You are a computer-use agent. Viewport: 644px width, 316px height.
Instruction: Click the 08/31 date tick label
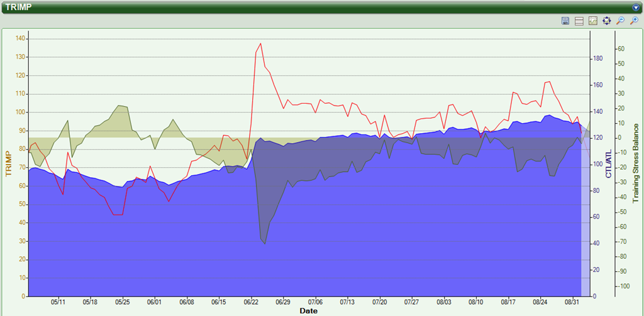(x=573, y=302)
